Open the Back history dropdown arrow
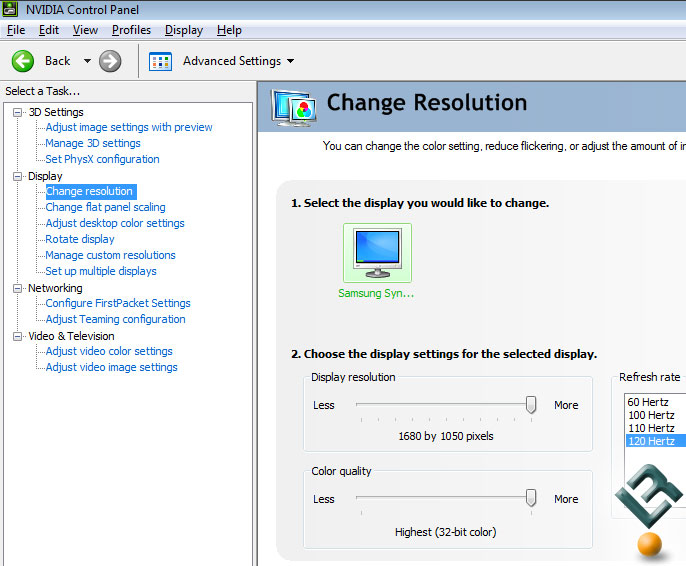The image size is (686, 566). pos(87,61)
